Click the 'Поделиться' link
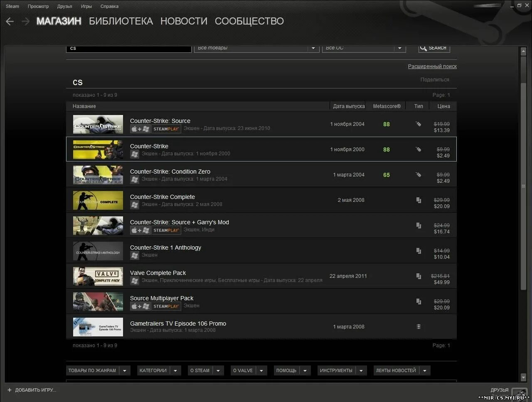The width and height of the screenshot is (532, 402). (435, 80)
